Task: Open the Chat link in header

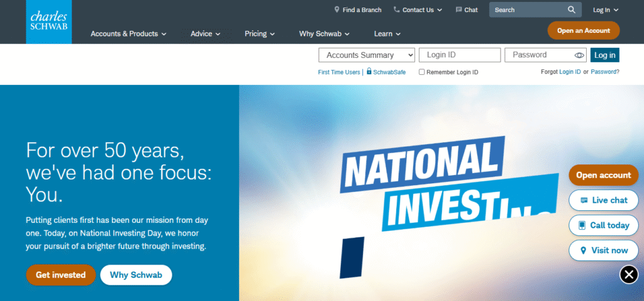Action: 467,10
